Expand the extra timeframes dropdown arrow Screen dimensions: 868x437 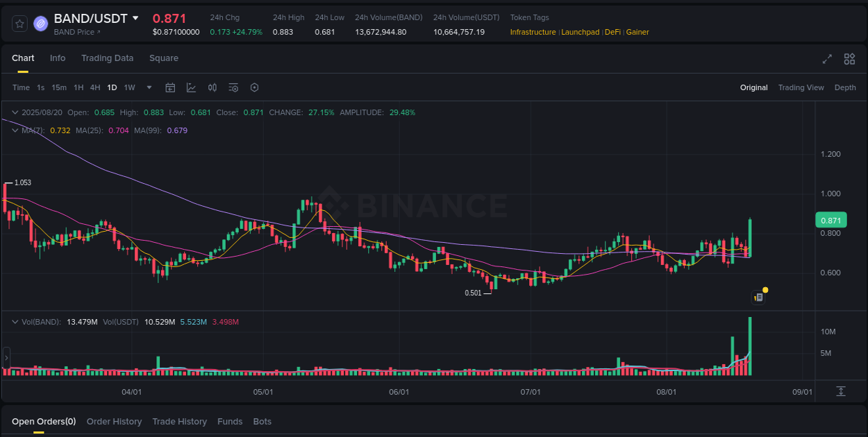[x=149, y=87]
